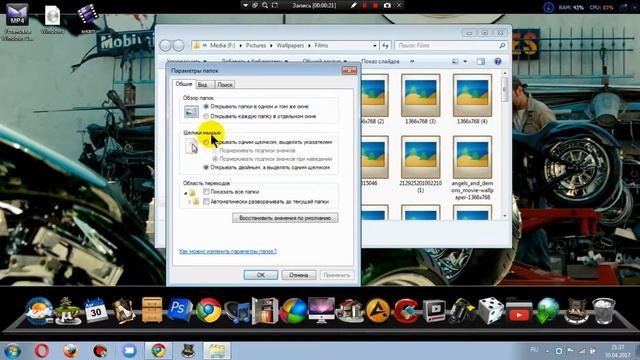Open the camcorder icon in dock

click(462, 312)
